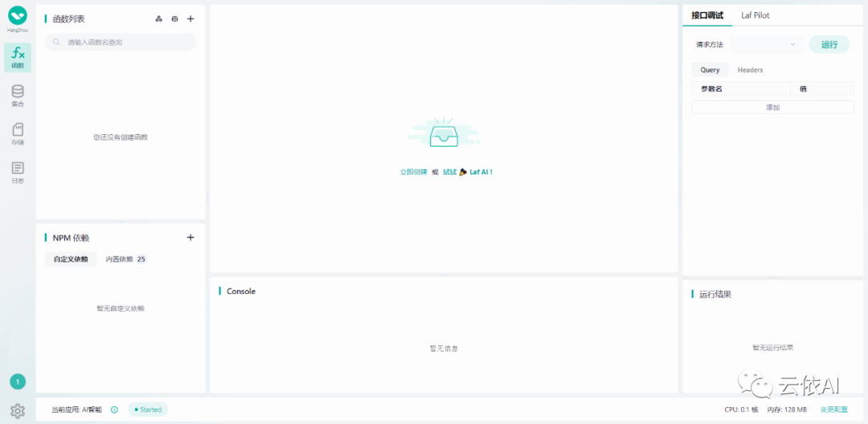868x424 pixels.
Task: Select the Laf Pilot tab
Action: pos(755,15)
